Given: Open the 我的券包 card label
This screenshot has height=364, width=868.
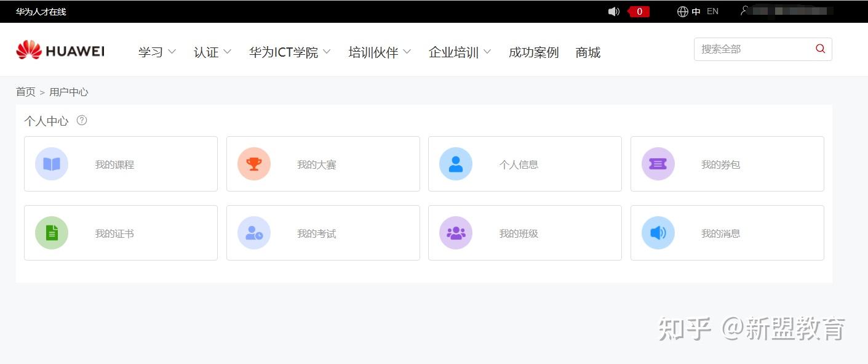Looking at the screenshot, I should 720,164.
